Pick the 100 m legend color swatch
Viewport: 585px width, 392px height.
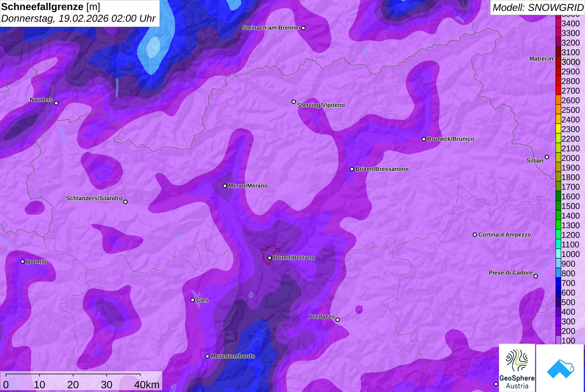coord(558,341)
